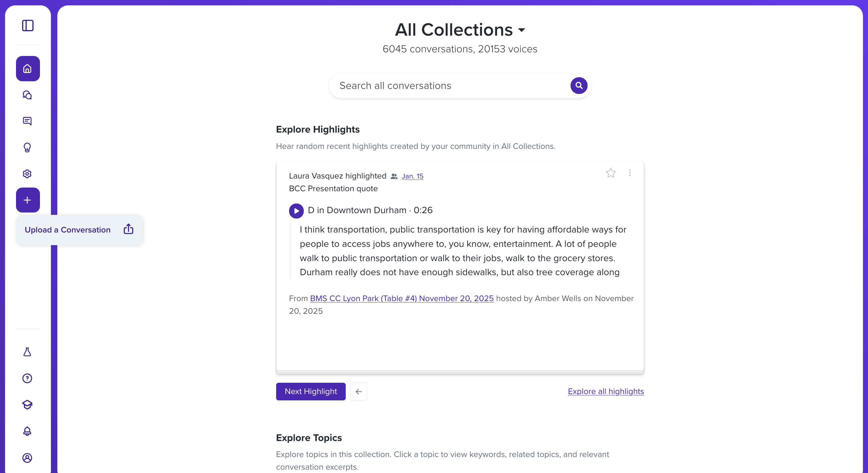The image size is (868, 473).
Task: Star the BCC Presentation quote highlight
Action: [x=611, y=173]
